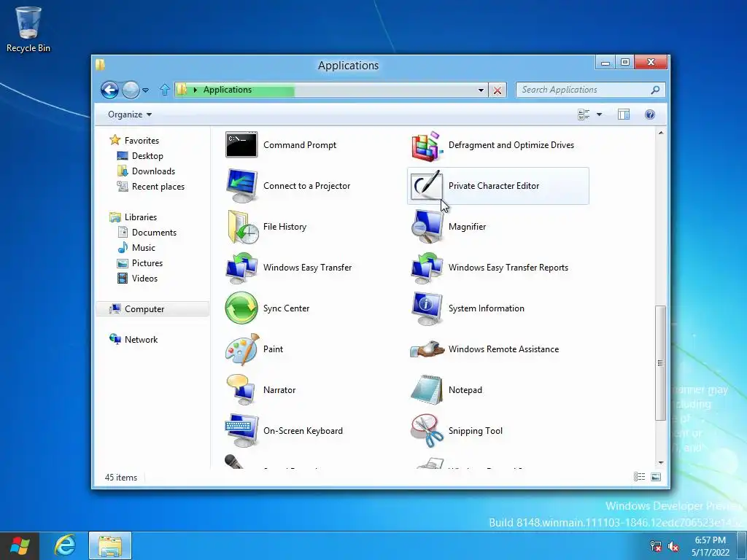Click the File Explorer taskbar button

pos(110,545)
